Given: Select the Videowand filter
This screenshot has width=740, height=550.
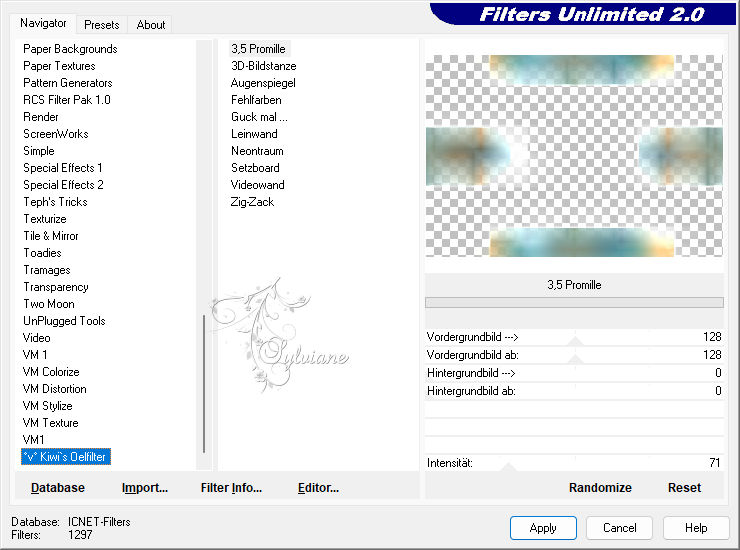Looking at the screenshot, I should point(258,185).
